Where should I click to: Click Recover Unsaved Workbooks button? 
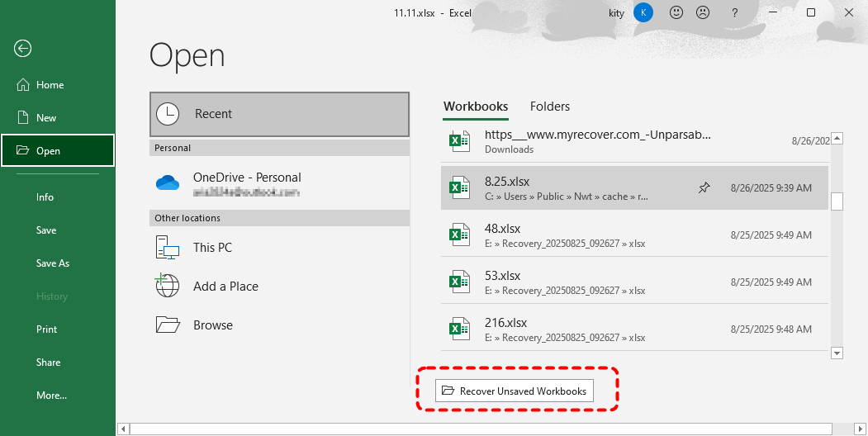pyautogui.click(x=515, y=391)
